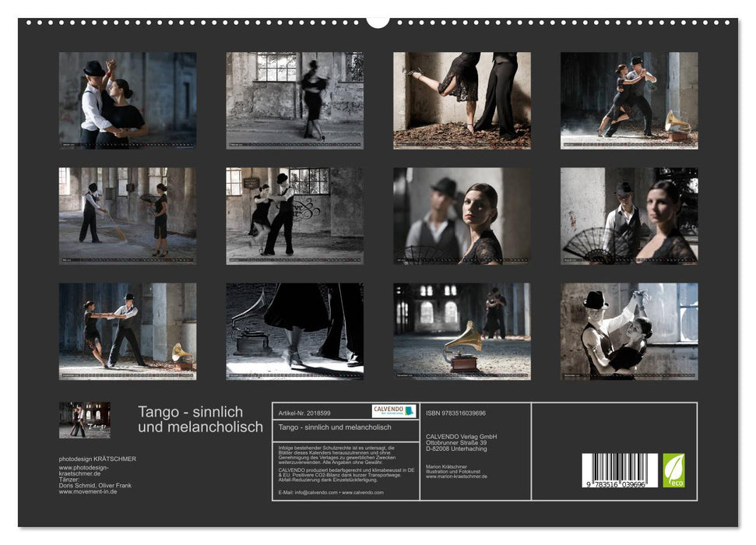Click the Artikel-Nr. 2018599 text

point(306,413)
